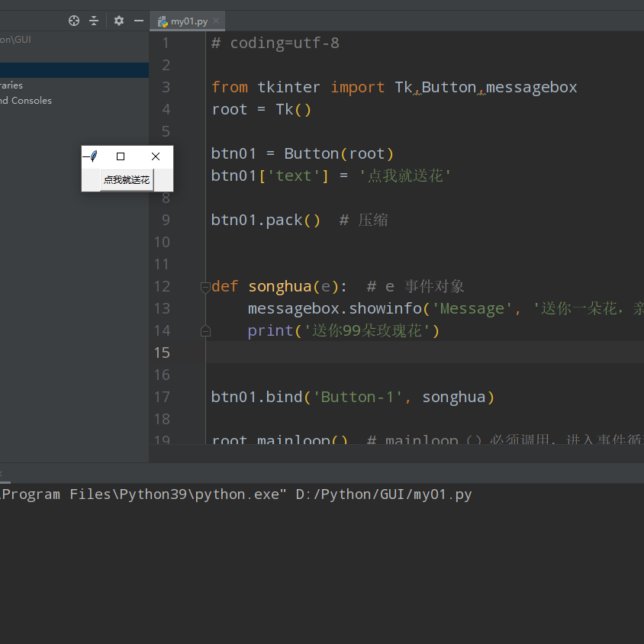The height and width of the screenshot is (644, 644).
Task: Select the highlighted project tree row
Action: pyautogui.click(x=74, y=70)
